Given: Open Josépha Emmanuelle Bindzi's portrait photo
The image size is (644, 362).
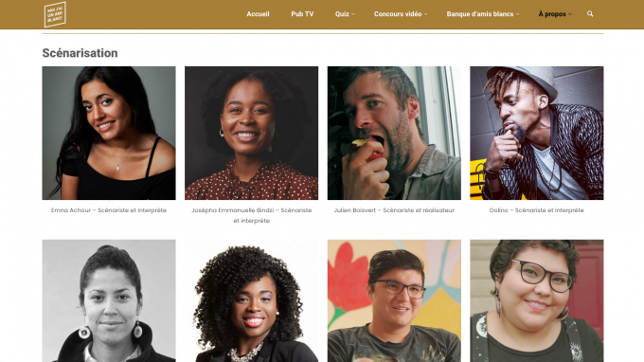Looking at the screenshot, I should coord(251,133).
